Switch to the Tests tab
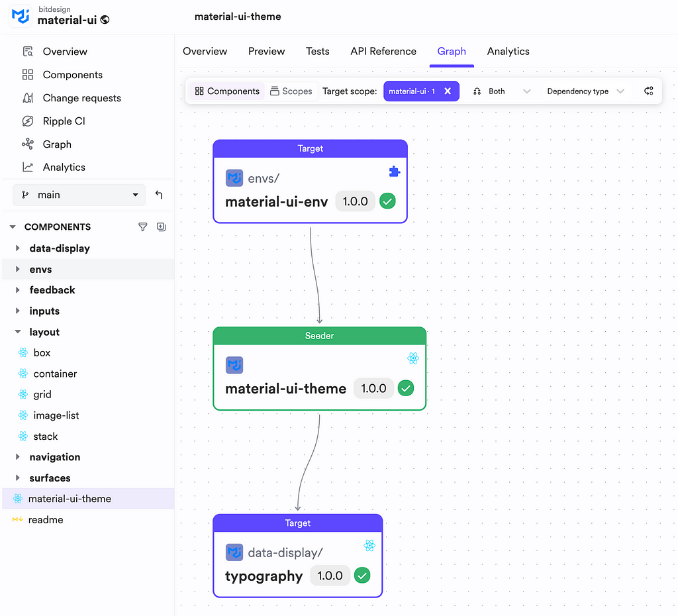678x616 pixels. click(317, 52)
